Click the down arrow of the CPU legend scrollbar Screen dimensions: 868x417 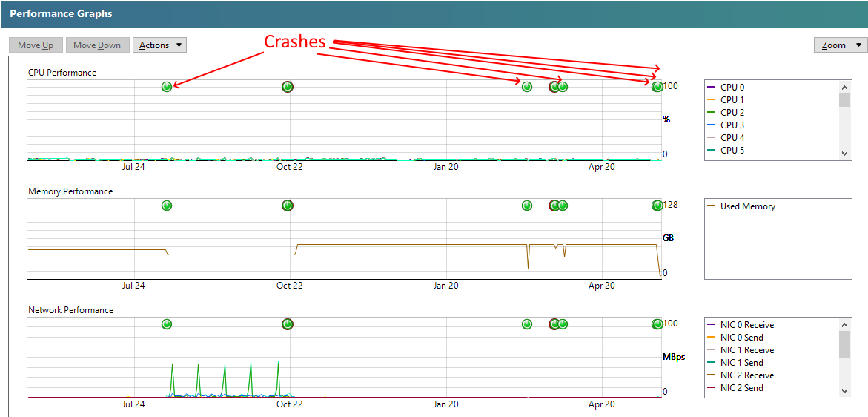click(844, 154)
